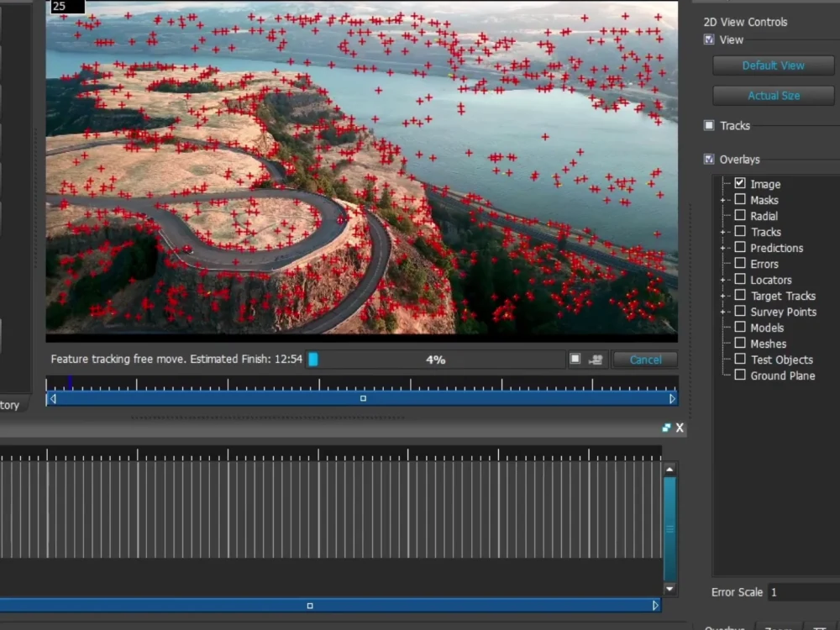
Task: Click the center handle of lower graph range bar
Action: [310, 606]
